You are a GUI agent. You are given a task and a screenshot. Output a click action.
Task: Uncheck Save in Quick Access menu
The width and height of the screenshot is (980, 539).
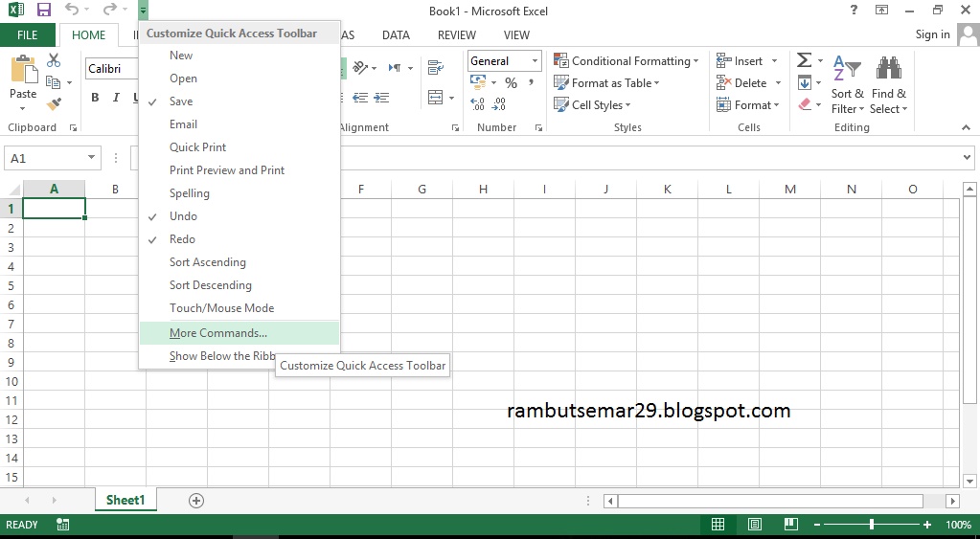pyautogui.click(x=239, y=101)
